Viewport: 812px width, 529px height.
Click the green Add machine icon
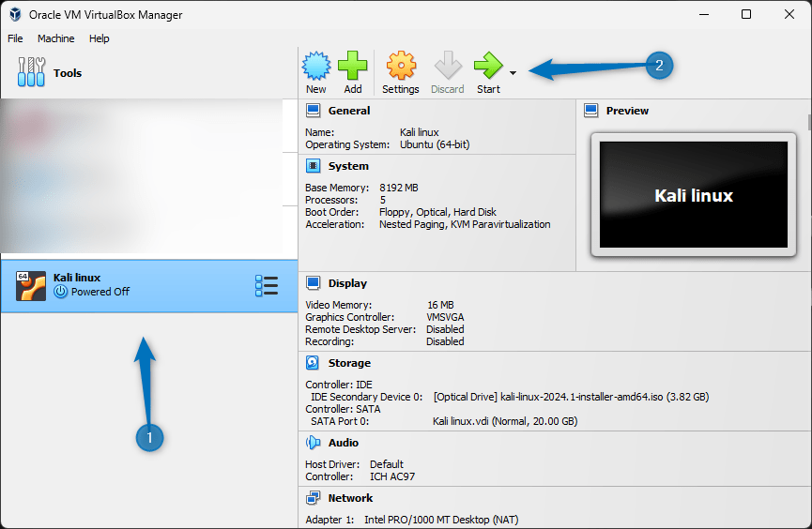pyautogui.click(x=353, y=66)
